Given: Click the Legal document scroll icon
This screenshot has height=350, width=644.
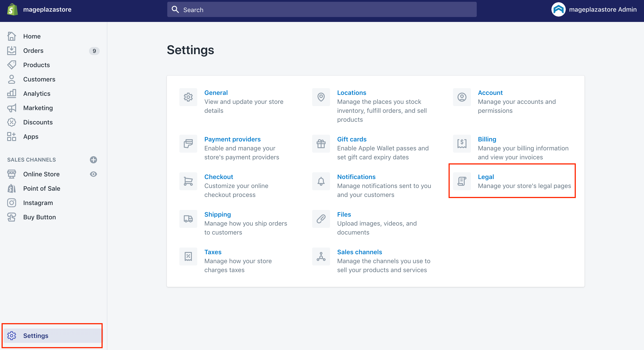Looking at the screenshot, I should pos(462,181).
